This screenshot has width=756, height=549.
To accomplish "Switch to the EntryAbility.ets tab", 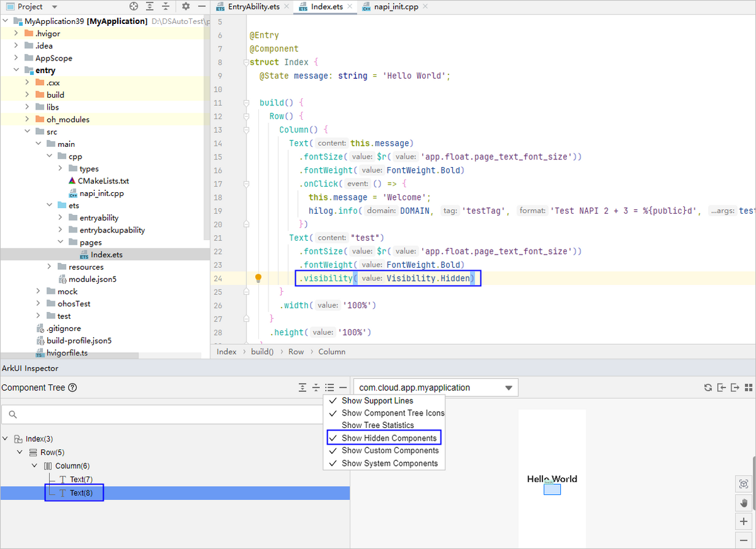I will coord(252,6).
